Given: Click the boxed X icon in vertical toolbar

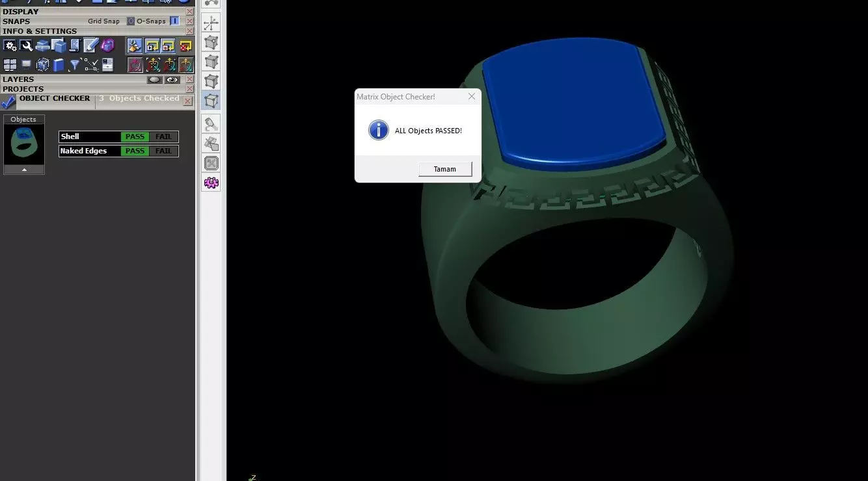Looking at the screenshot, I should point(211,163).
